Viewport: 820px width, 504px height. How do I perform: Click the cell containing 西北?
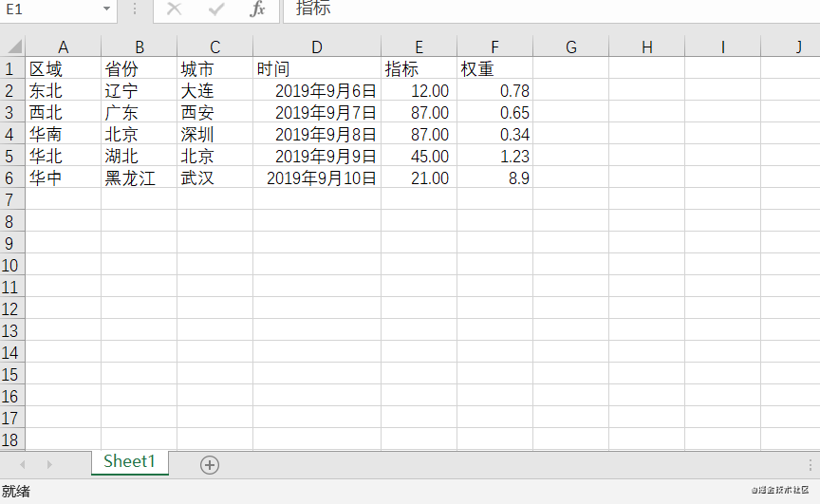pos(64,112)
